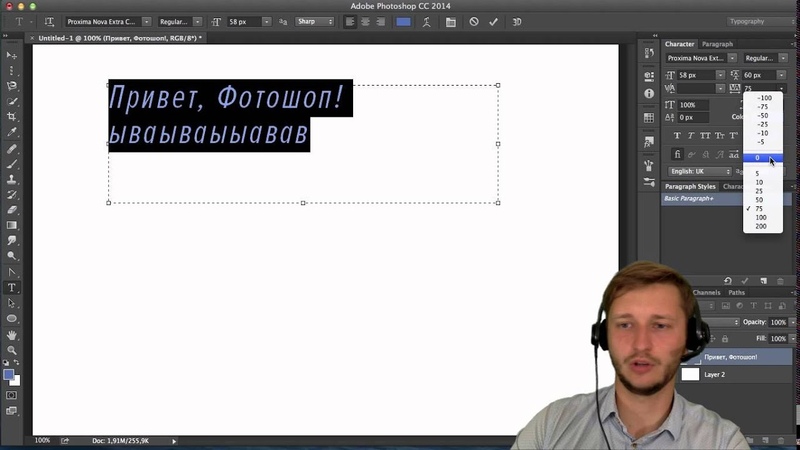
Task: Open layer Opacity dropdown arrow
Action: (792, 322)
